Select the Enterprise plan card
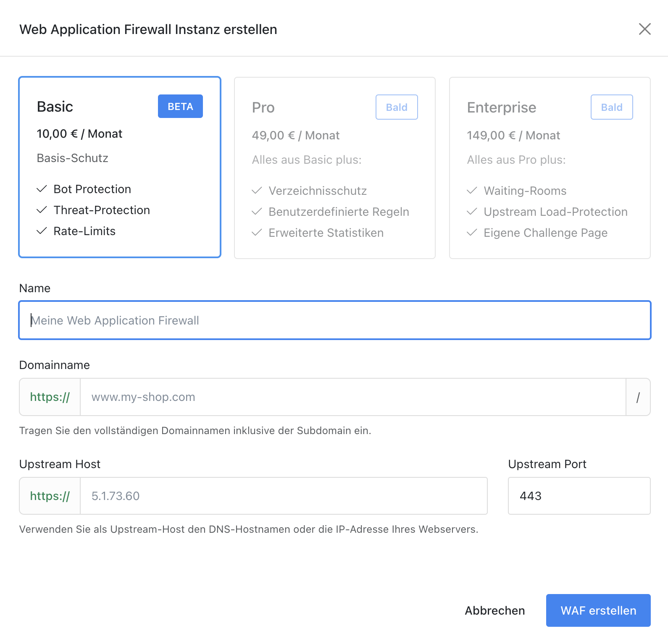This screenshot has height=644, width=668. pos(550,168)
